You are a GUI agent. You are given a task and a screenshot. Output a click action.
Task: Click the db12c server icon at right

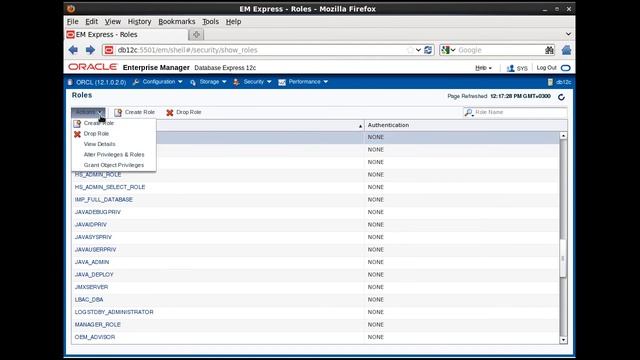pos(550,82)
